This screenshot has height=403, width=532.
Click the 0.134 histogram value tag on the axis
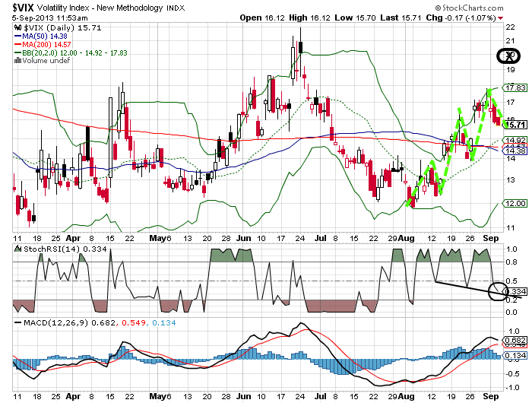pyautogui.click(x=515, y=355)
